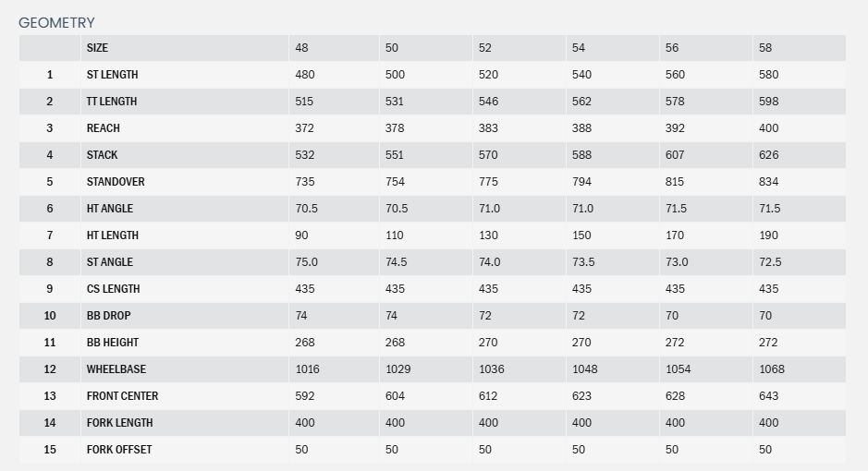Select the REACH row label
Viewport: 868px width, 471px height.
click(x=104, y=128)
